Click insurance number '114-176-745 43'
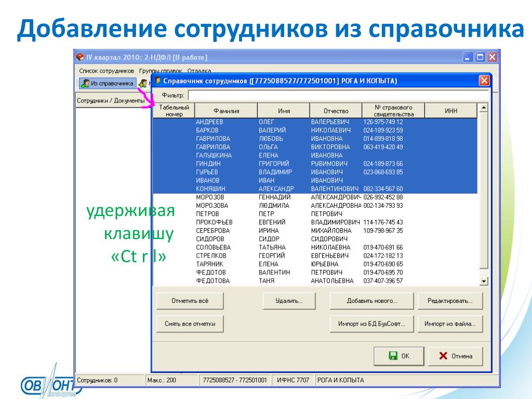The image size is (532, 399). click(383, 222)
